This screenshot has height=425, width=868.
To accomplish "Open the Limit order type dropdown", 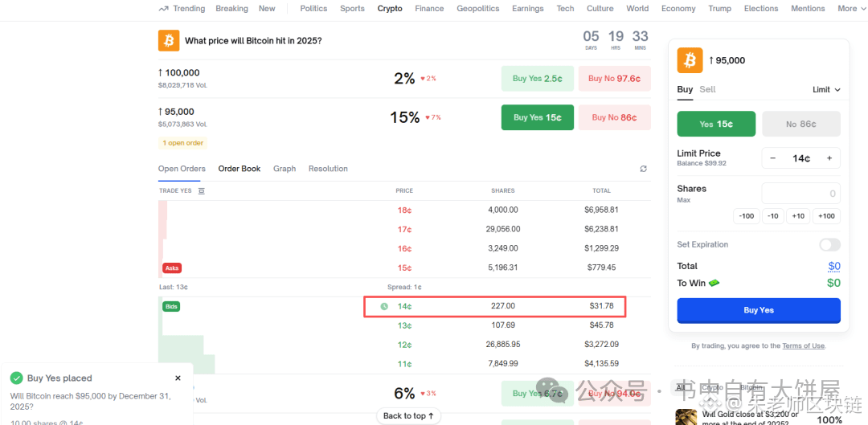I will click(826, 90).
